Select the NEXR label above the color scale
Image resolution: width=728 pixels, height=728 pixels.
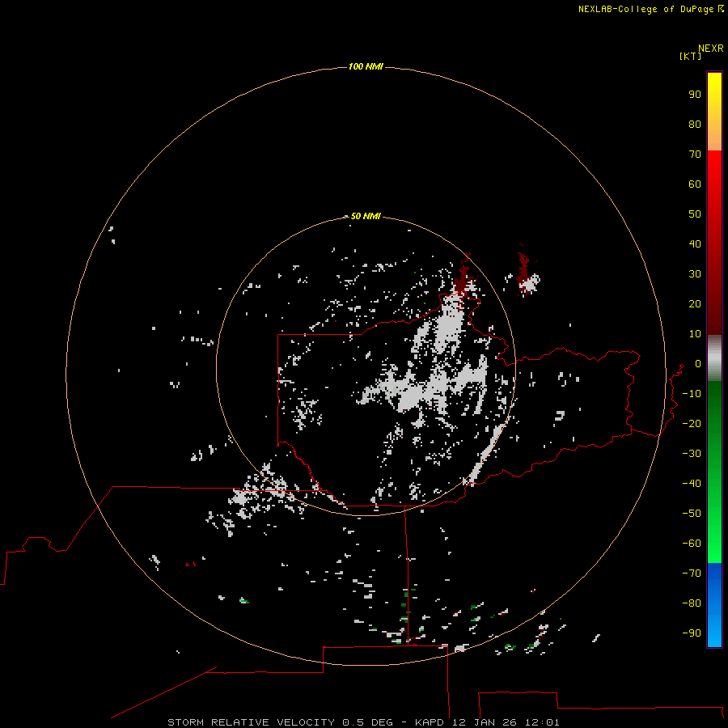pyautogui.click(x=710, y=49)
